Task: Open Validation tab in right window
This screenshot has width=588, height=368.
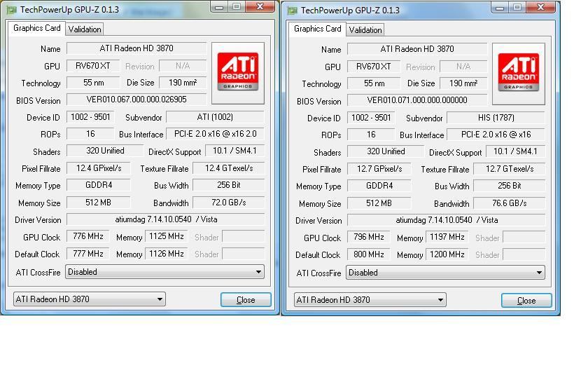Action: point(365,30)
